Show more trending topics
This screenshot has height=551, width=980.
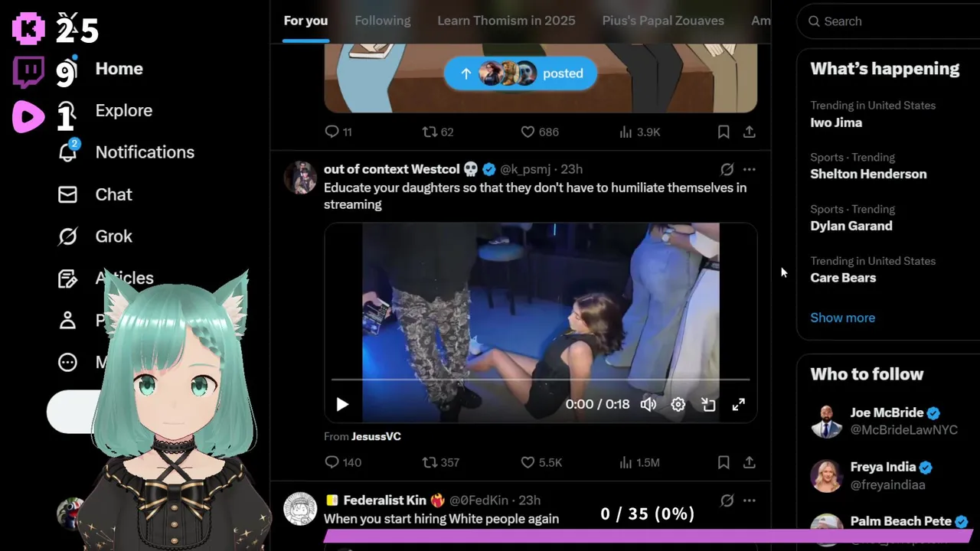coord(842,318)
